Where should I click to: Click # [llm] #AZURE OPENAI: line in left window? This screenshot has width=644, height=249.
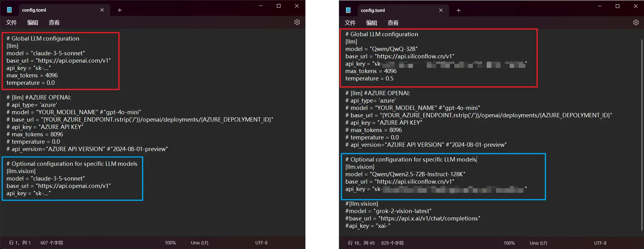point(39,97)
